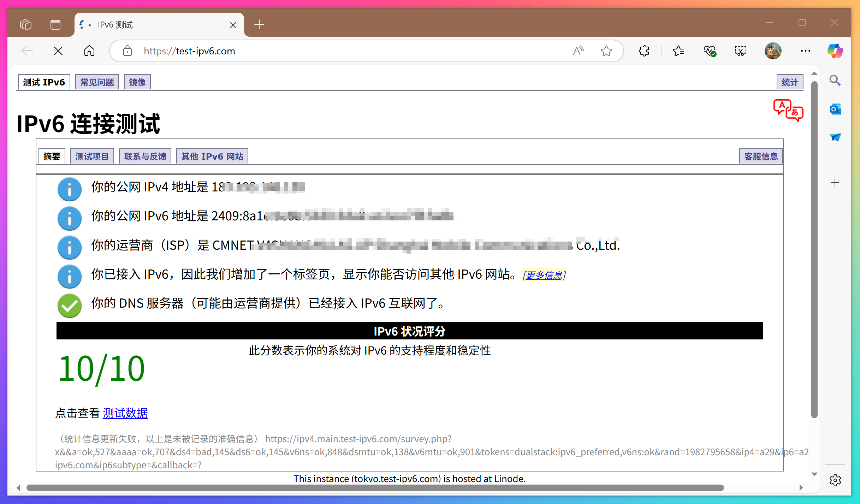Open Favorites list icon

coord(678,51)
